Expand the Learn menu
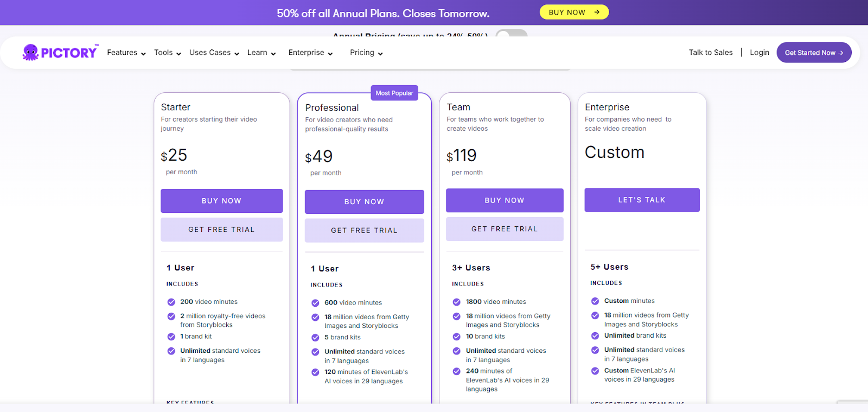The image size is (868, 412). point(261,53)
